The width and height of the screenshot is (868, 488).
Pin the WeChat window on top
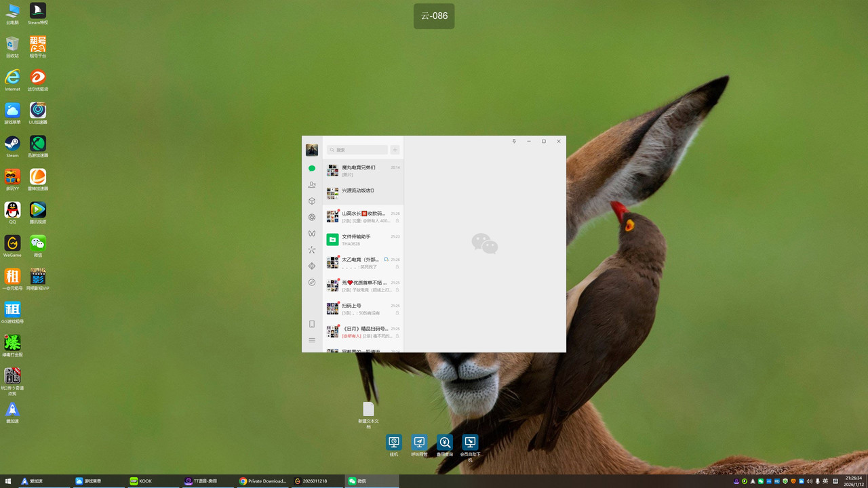coord(514,141)
